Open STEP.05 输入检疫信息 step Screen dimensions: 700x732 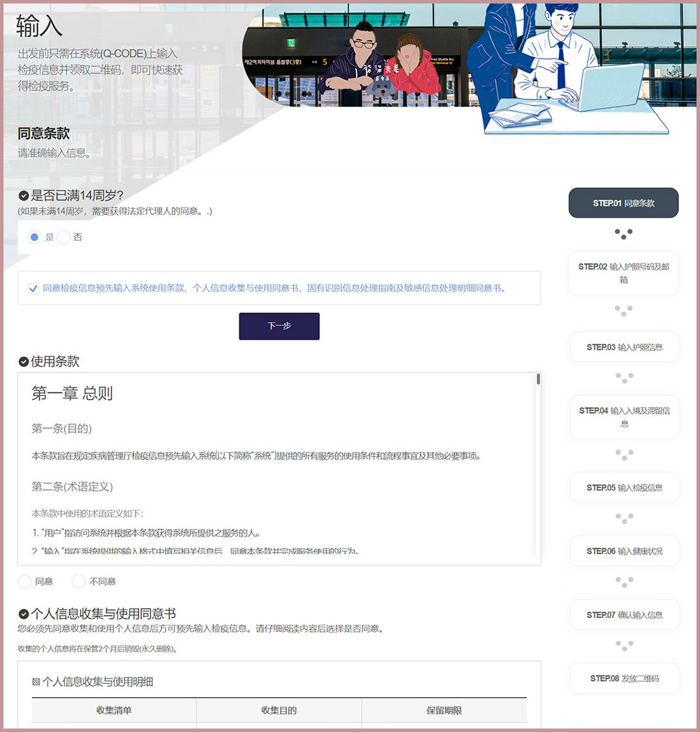coord(624,488)
